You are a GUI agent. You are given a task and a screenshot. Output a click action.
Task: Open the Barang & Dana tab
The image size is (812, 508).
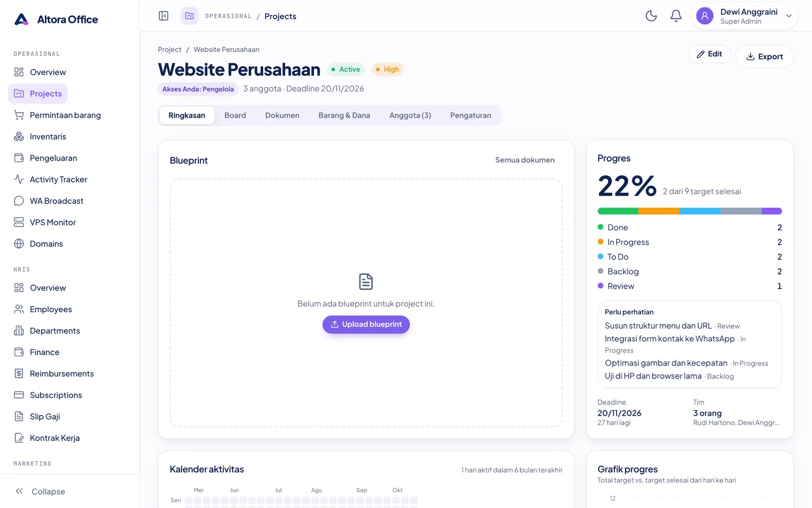[x=344, y=115]
